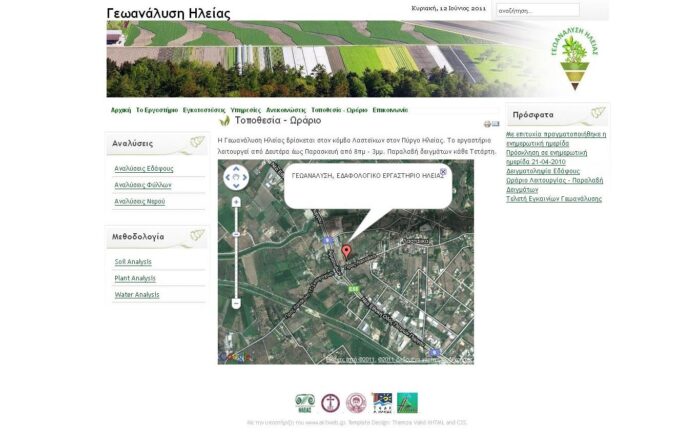Pan the map up with the arrow control
The height and width of the screenshot is (446, 700).
pos(236,170)
